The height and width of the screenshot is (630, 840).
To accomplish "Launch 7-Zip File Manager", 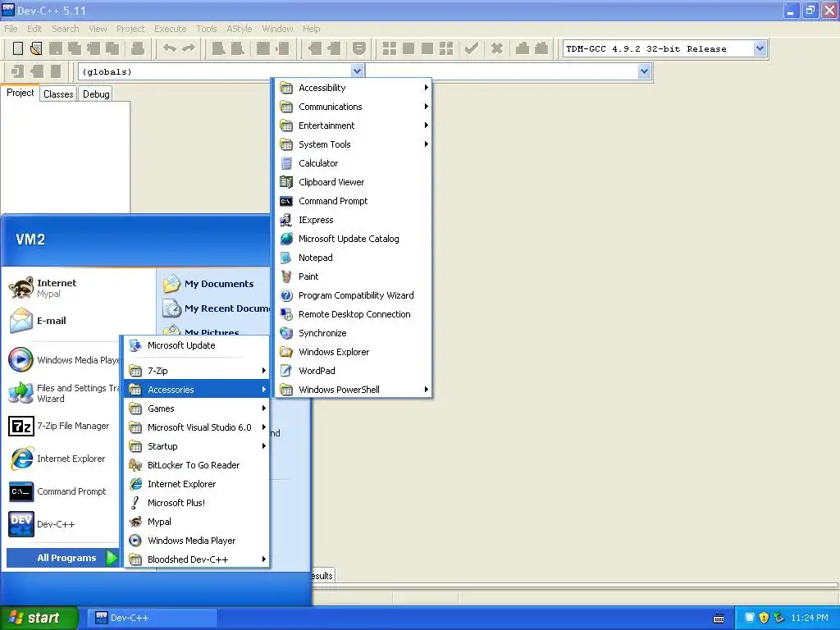I will click(62, 427).
